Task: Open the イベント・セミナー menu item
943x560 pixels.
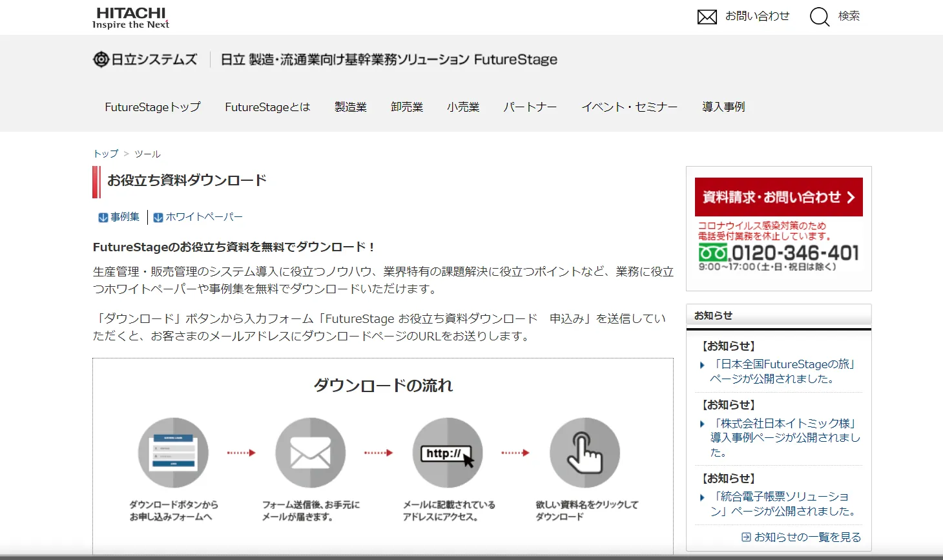Action: [x=630, y=107]
